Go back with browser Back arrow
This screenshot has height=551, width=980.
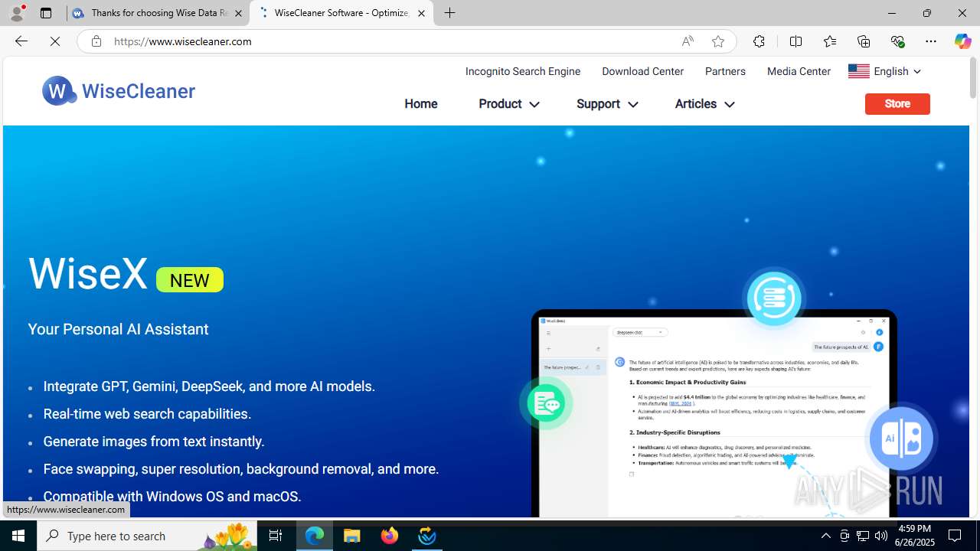21,41
